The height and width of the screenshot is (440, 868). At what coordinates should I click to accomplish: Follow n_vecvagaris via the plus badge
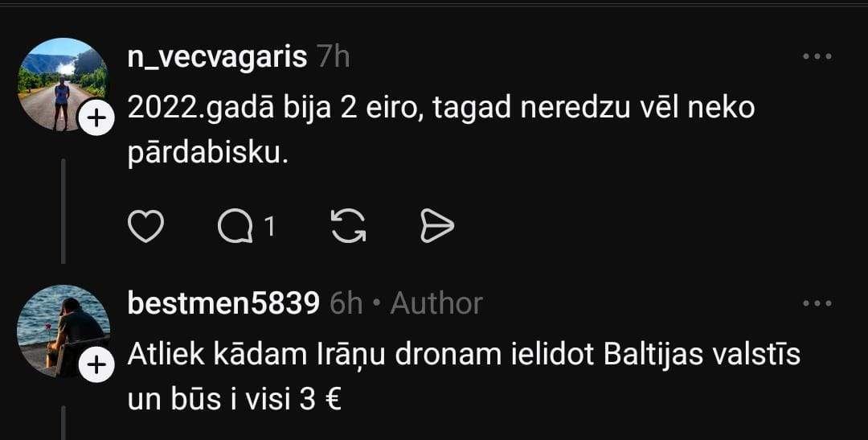coord(96,118)
